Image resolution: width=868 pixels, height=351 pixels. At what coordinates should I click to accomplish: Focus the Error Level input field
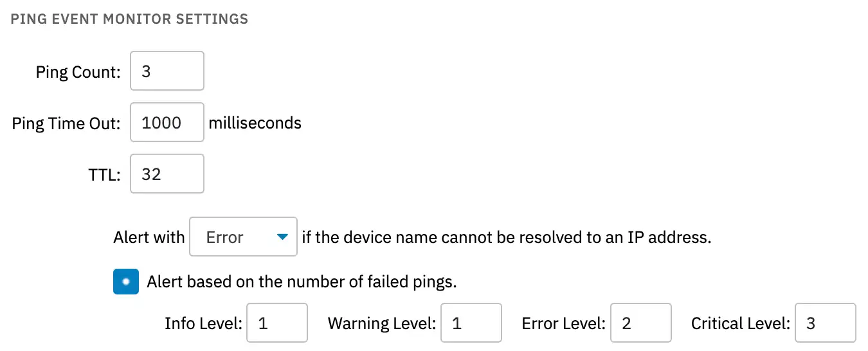point(640,323)
